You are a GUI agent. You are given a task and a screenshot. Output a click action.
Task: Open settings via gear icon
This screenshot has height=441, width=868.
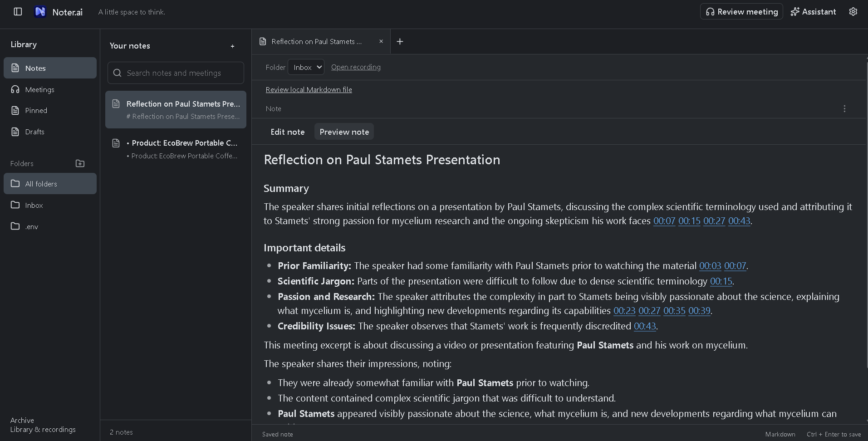click(x=853, y=12)
